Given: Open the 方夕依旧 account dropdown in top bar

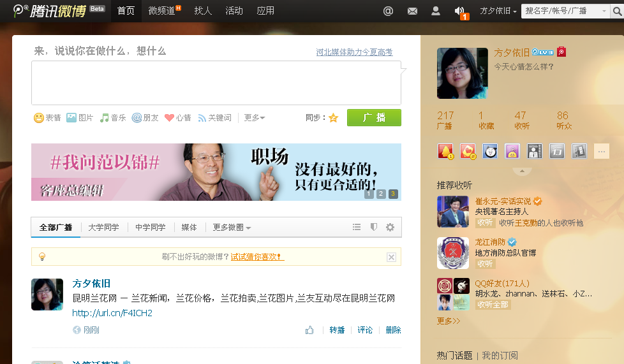Looking at the screenshot, I should pos(498,11).
